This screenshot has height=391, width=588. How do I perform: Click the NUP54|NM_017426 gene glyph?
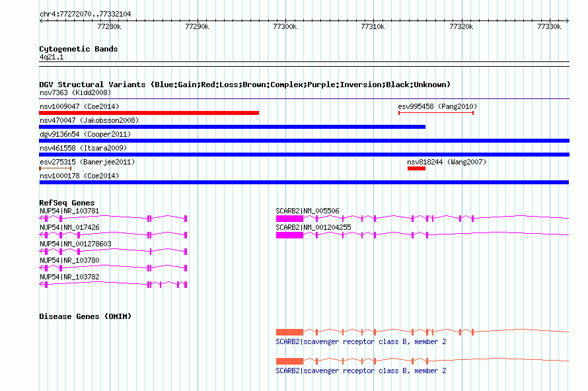click(113, 234)
